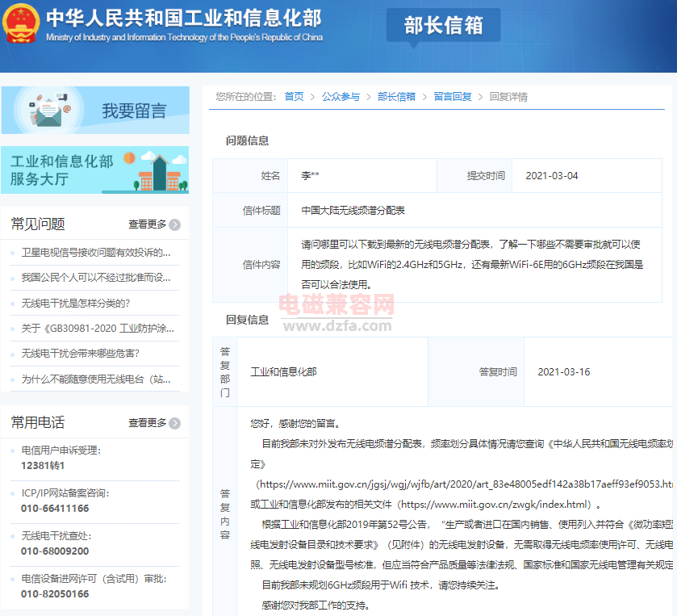The height and width of the screenshot is (616, 677).
Task: Open 部长信箱 breadcrumb link
Action: point(396,97)
